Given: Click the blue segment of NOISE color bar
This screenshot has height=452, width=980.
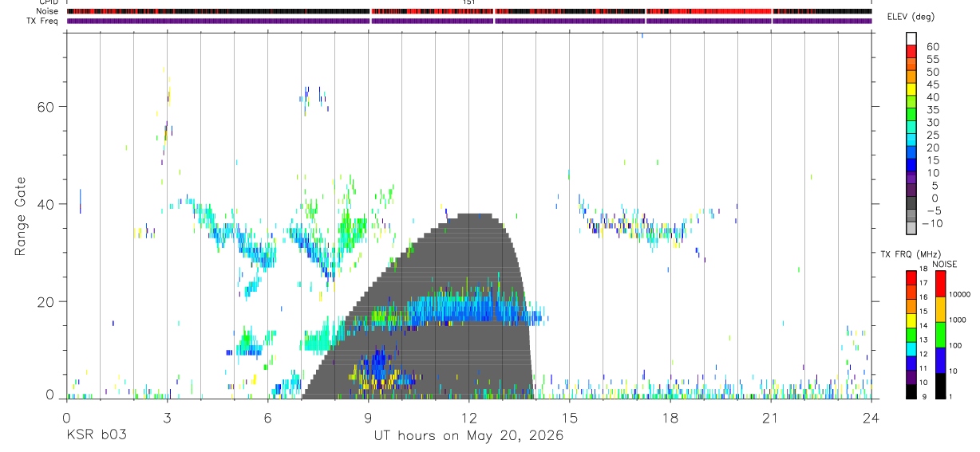Looking at the screenshot, I should tap(940, 360).
